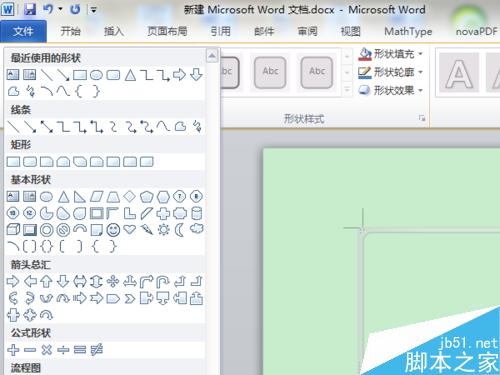Open the 形状样式 dialog launcher
The height and width of the screenshot is (375, 500).
422,118
